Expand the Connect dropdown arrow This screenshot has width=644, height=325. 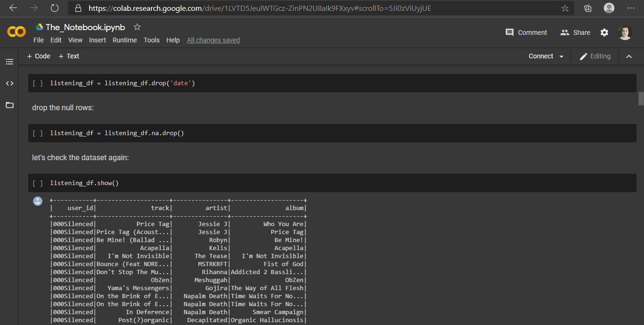click(x=561, y=57)
